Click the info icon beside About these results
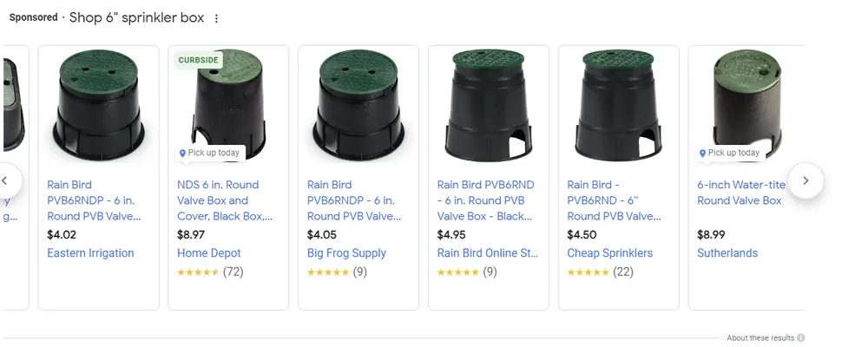The height and width of the screenshot is (347, 868). tap(800, 338)
